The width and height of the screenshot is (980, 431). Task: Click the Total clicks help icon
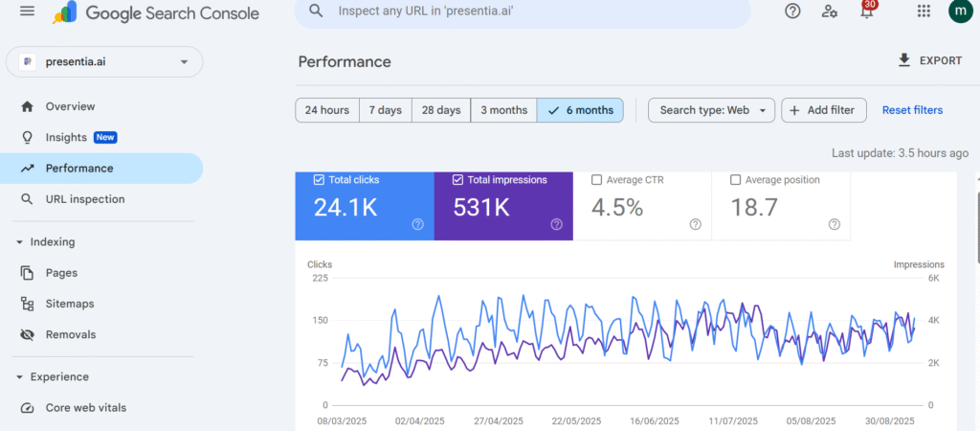tap(417, 224)
